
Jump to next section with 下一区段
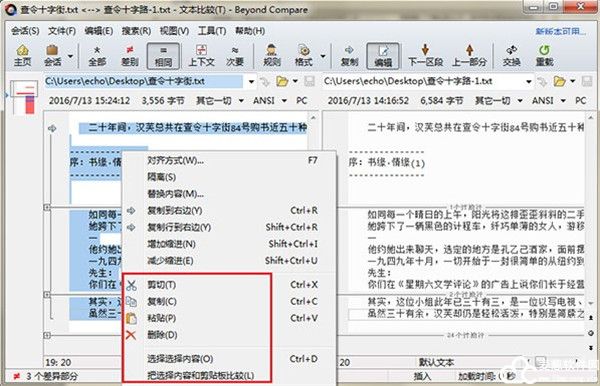point(425,55)
